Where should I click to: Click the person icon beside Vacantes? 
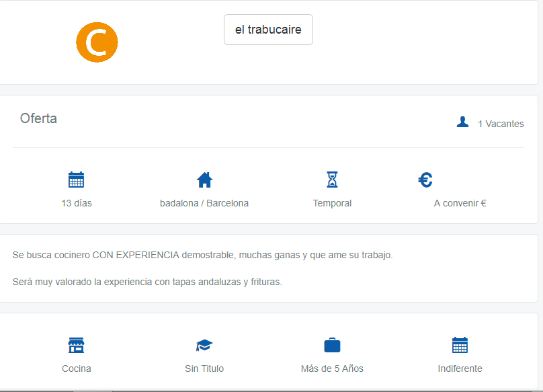tap(462, 122)
